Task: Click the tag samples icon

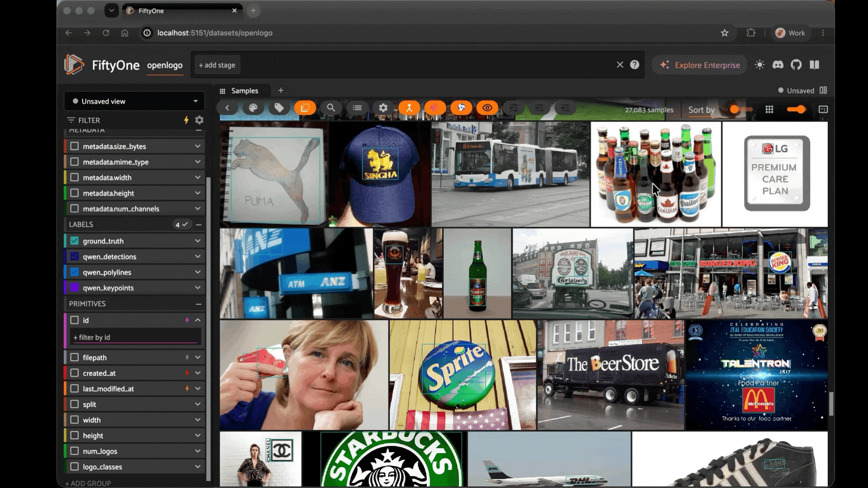Action: (279, 108)
